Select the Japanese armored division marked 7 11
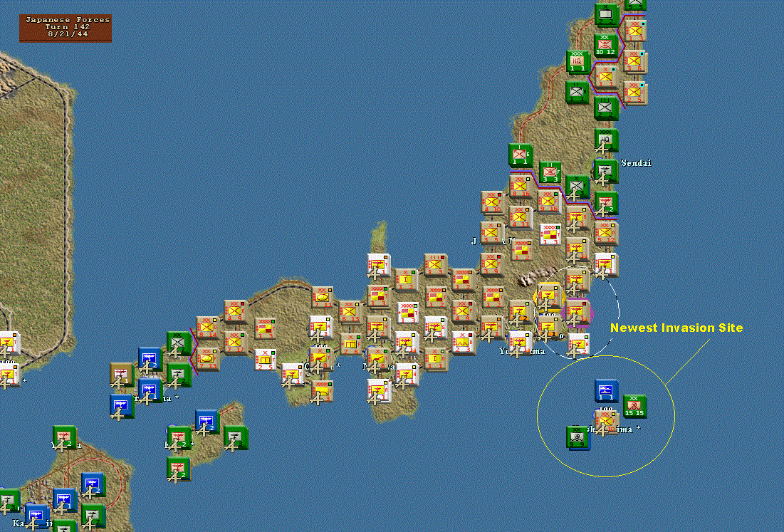 321,297
